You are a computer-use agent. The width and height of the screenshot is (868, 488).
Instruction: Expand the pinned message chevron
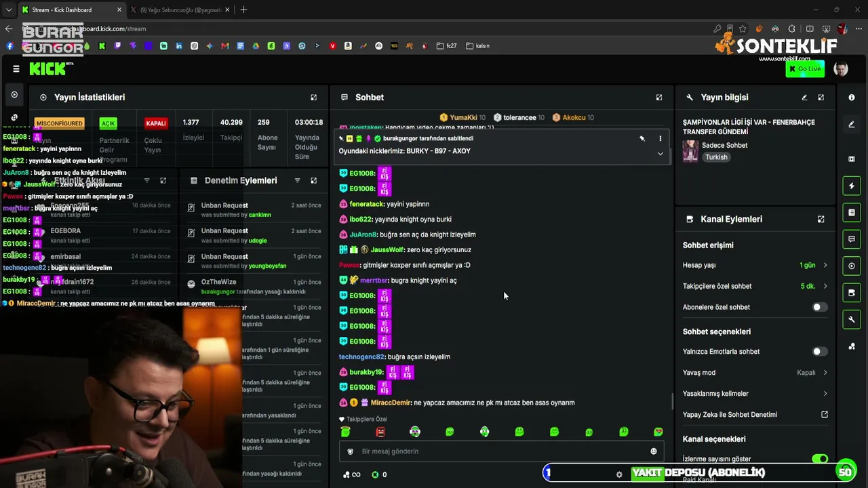click(x=660, y=154)
